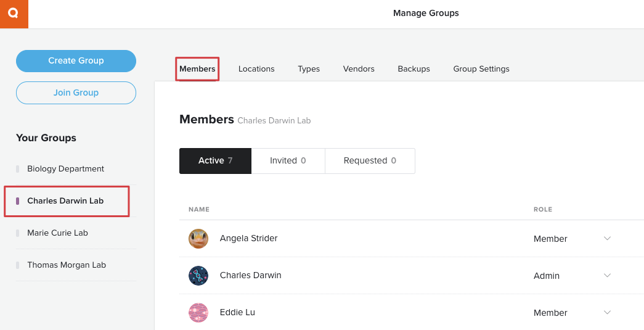
Task: Expand Charles Darwin's role dropdown
Action: [607, 276]
